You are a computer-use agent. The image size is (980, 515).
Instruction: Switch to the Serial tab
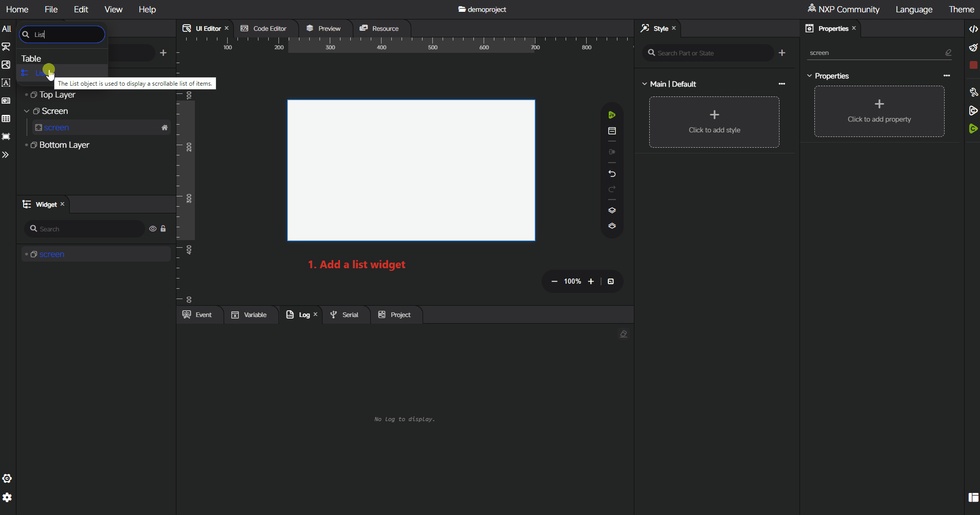point(344,314)
